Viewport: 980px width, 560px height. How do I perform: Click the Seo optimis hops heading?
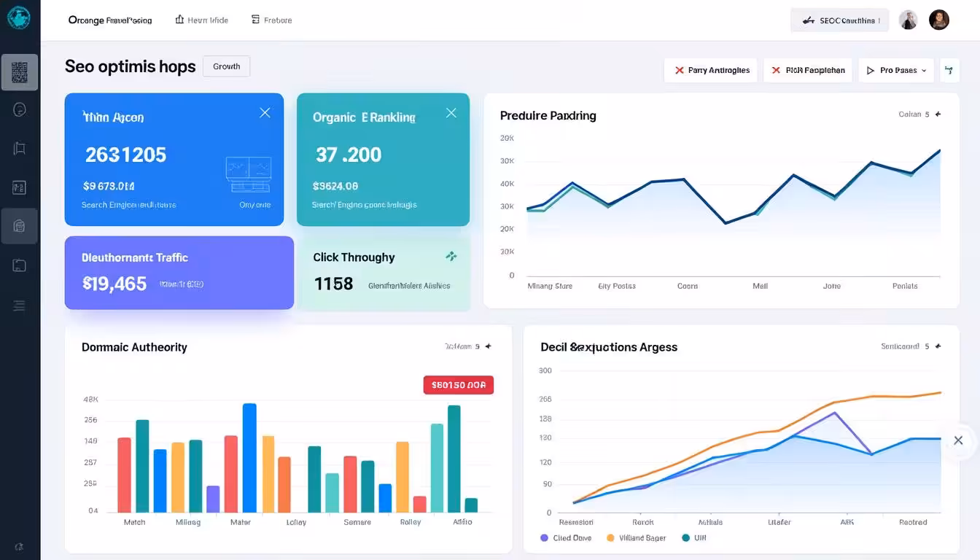[131, 66]
